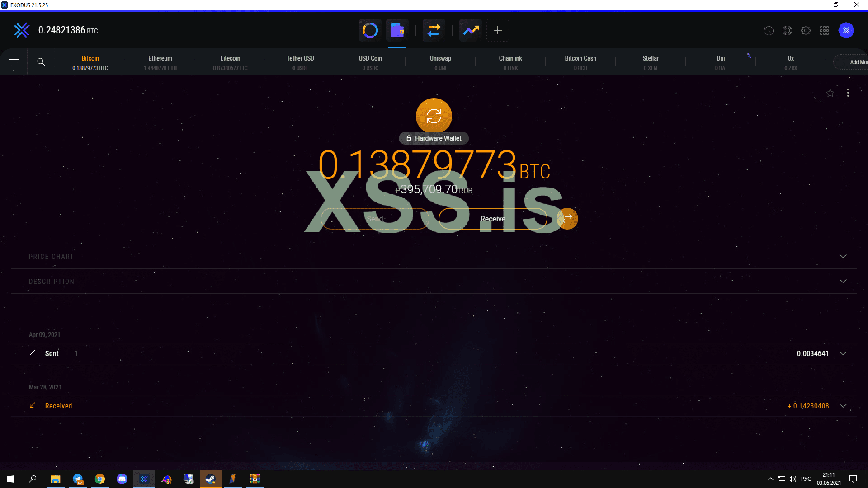Switch to the Exchange arrows icon
This screenshot has height=488, width=868.
tap(434, 30)
